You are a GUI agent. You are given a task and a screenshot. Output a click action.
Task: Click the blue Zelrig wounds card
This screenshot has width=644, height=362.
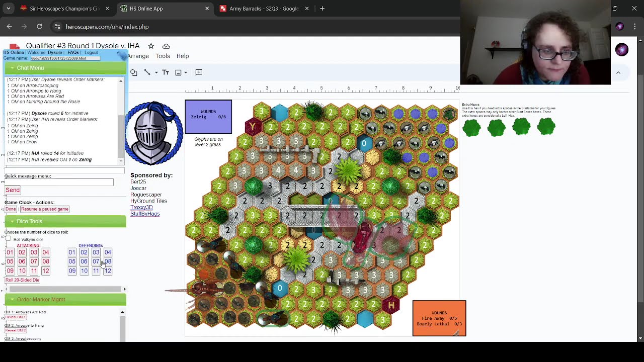click(208, 117)
